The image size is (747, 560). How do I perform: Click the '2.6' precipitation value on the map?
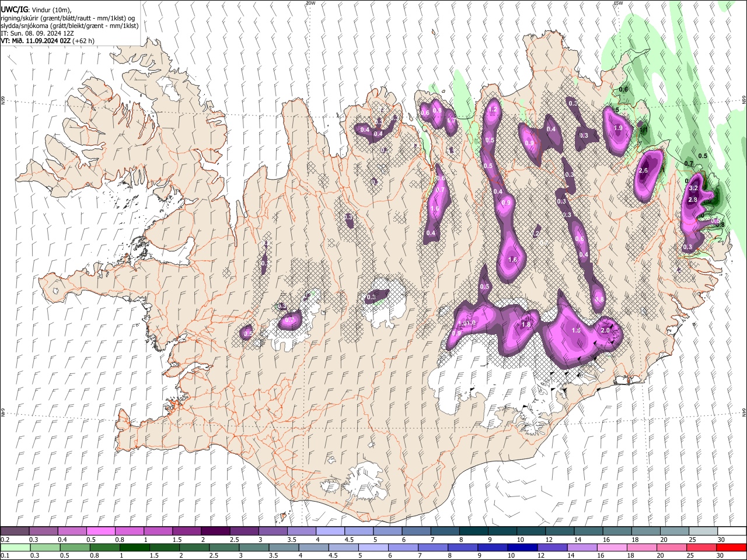[644, 170]
